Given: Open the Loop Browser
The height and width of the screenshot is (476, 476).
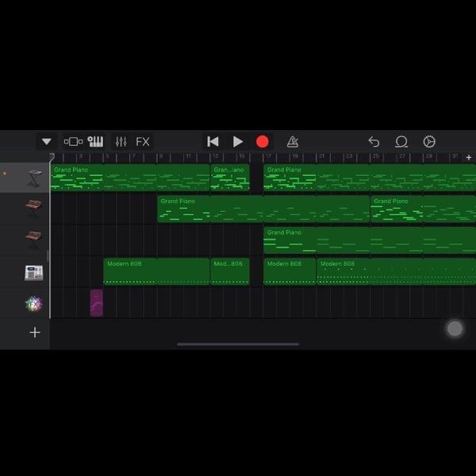Looking at the screenshot, I should (401, 141).
